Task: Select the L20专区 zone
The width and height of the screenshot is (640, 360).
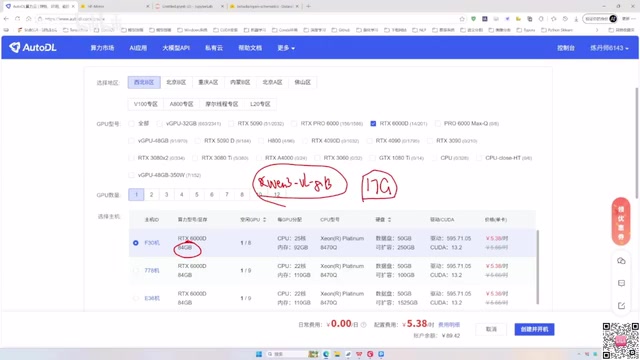Action: (x=260, y=104)
